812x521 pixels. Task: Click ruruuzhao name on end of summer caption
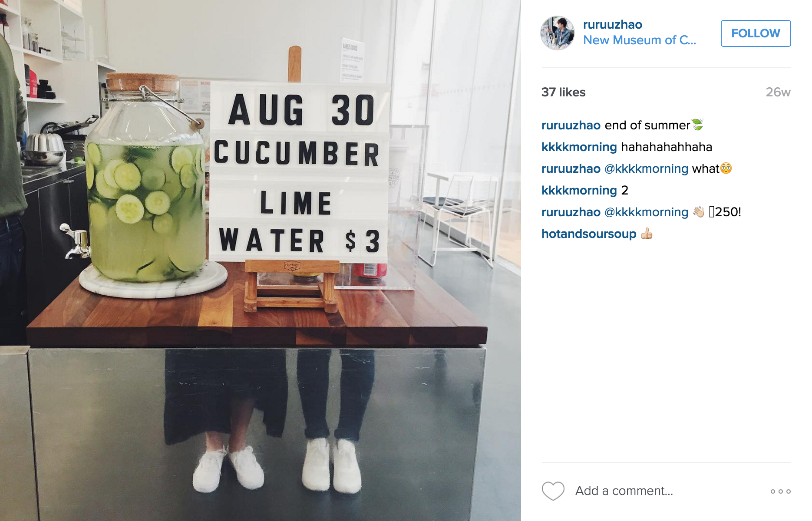pyautogui.click(x=571, y=125)
